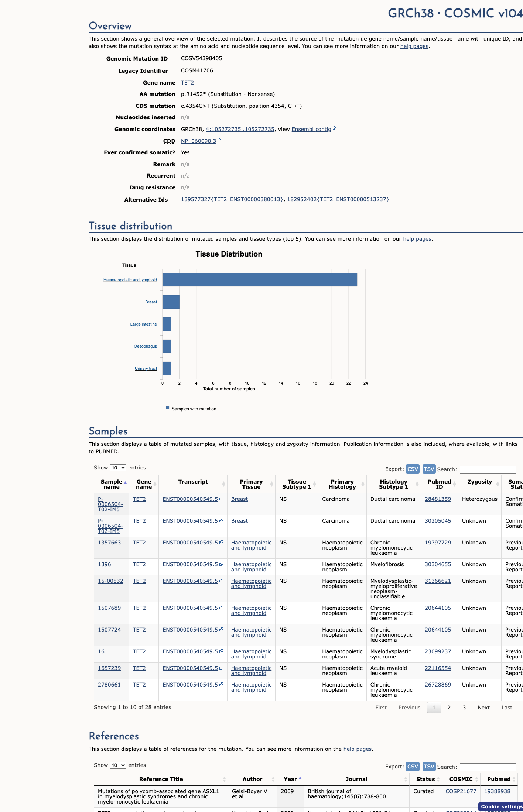Open COSP21677 reference link
Viewport: 523px width, 812px height.
(461, 791)
